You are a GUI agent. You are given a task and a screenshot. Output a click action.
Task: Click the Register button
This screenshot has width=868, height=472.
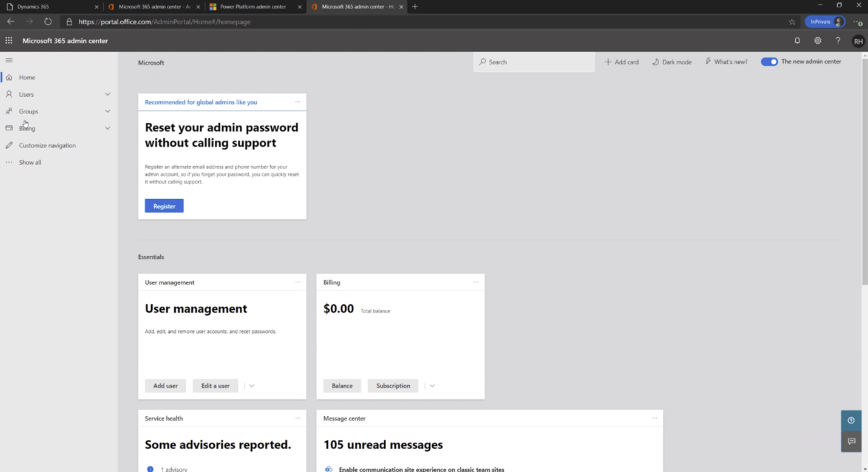[x=164, y=206]
